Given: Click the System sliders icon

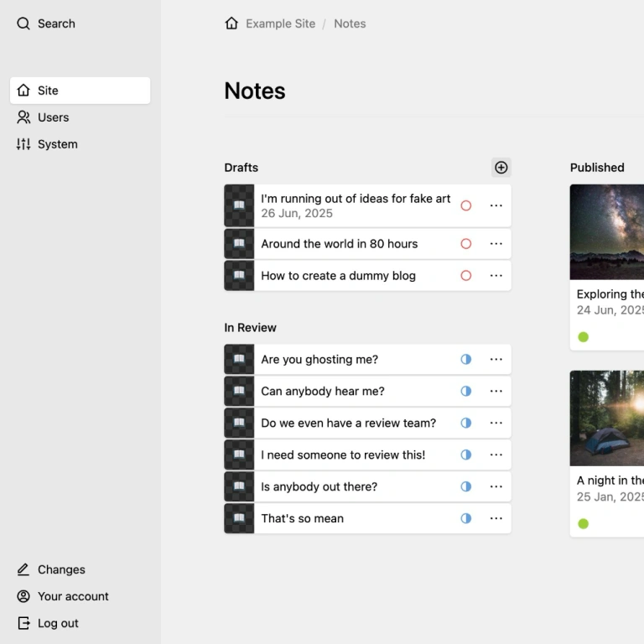Looking at the screenshot, I should (23, 144).
